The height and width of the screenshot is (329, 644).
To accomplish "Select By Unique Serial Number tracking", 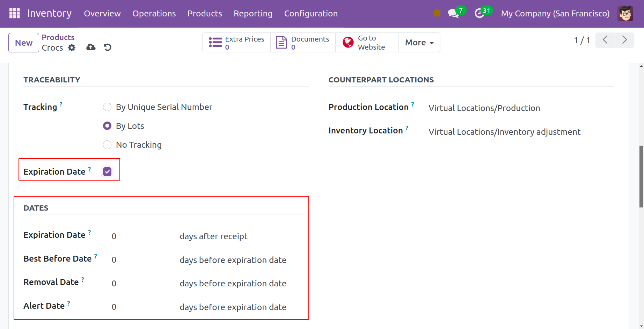I will [x=107, y=107].
